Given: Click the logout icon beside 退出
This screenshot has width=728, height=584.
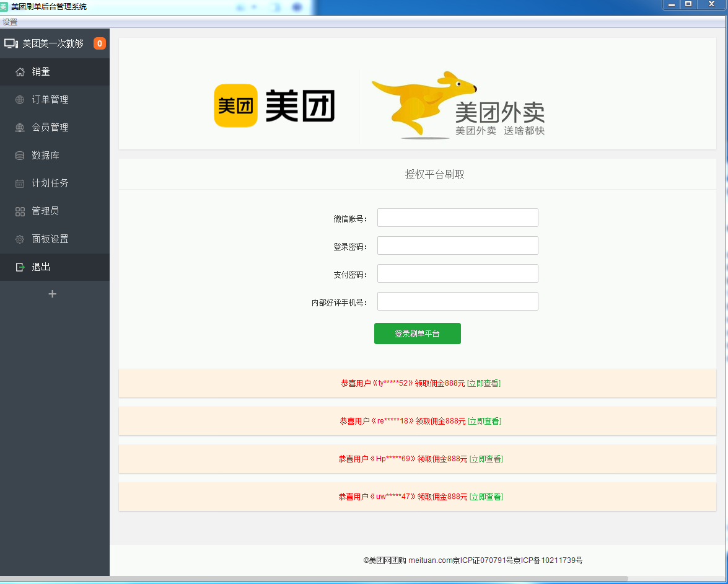Looking at the screenshot, I should point(20,267).
